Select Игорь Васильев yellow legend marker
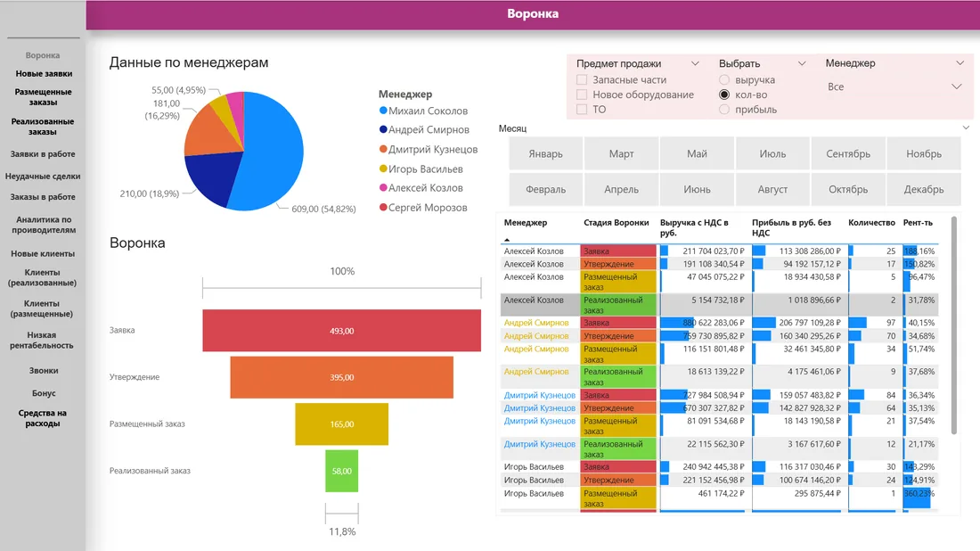Screen dimensions: 980x551 pyautogui.click(x=383, y=169)
